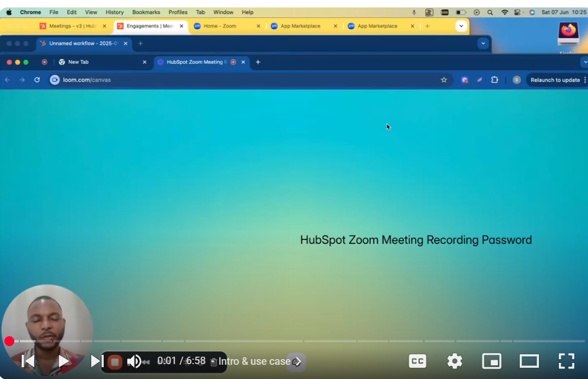Viewport: 588px width, 379px height.
Task: Open Spotlight search in menu bar
Action: [490, 12]
